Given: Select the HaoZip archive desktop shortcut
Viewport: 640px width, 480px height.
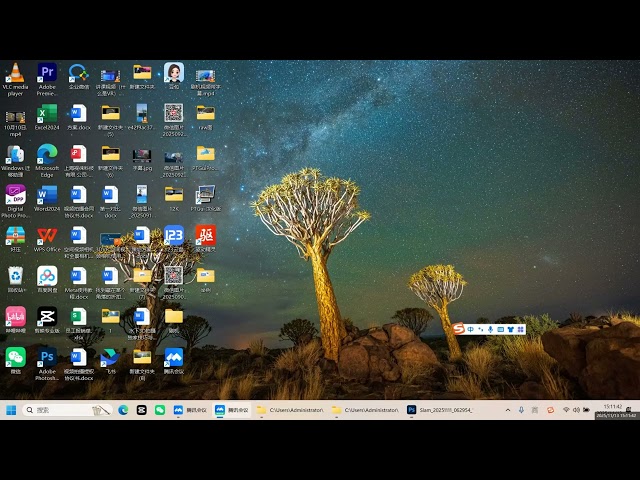Looking at the screenshot, I should (15, 239).
